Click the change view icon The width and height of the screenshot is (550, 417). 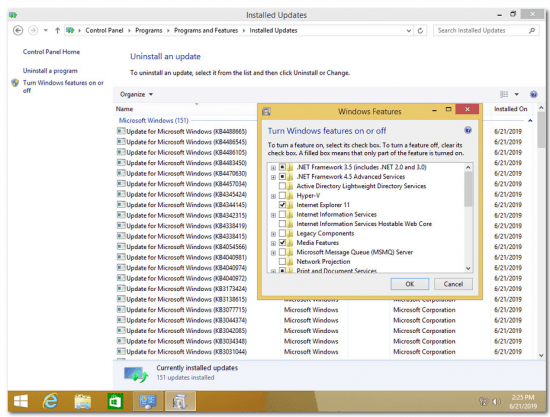pos(504,94)
